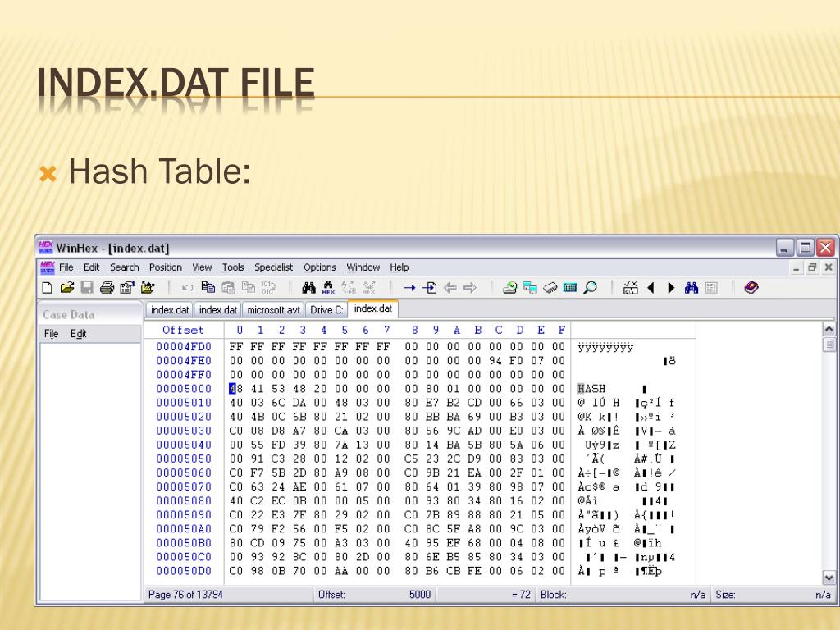Open file Properties toolbar icon
This screenshot has height=630, width=840.
(127, 288)
